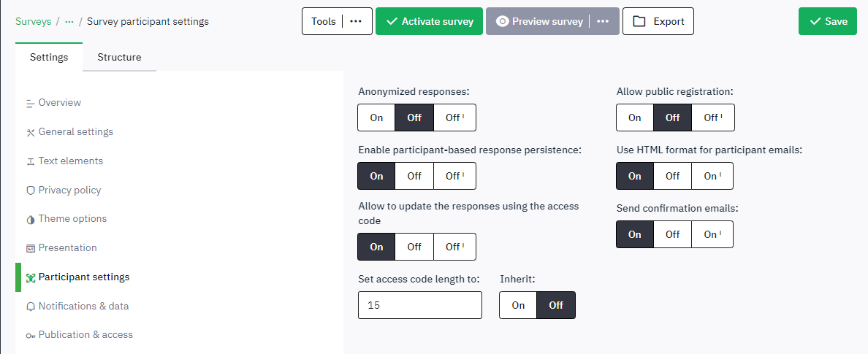Click the General settings tools icon
The image size is (868, 354).
point(31,132)
